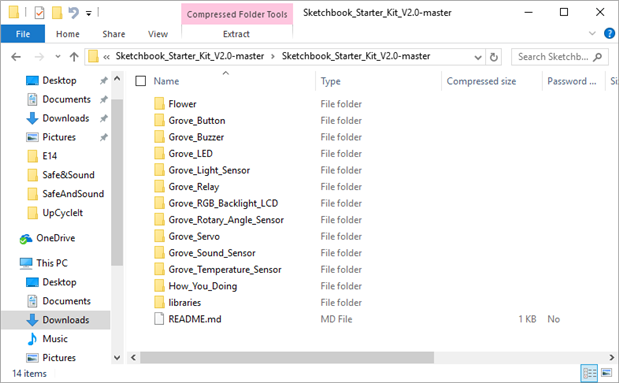Go back with the Back arrow
Viewport: 619px width, 383px height.
(x=16, y=57)
